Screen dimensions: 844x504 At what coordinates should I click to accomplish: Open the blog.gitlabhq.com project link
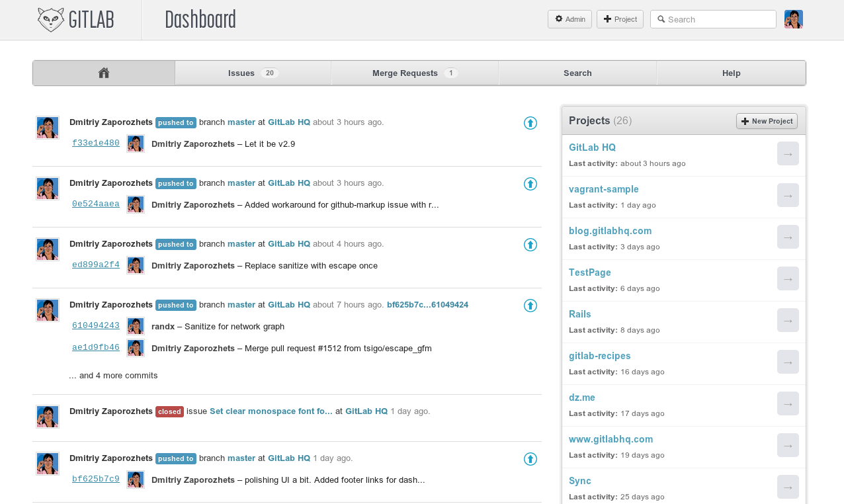point(610,231)
